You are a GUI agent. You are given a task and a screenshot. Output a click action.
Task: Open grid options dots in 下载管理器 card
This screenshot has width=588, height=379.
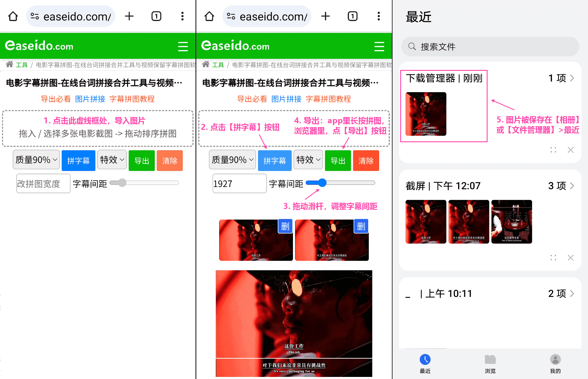pyautogui.click(x=553, y=150)
